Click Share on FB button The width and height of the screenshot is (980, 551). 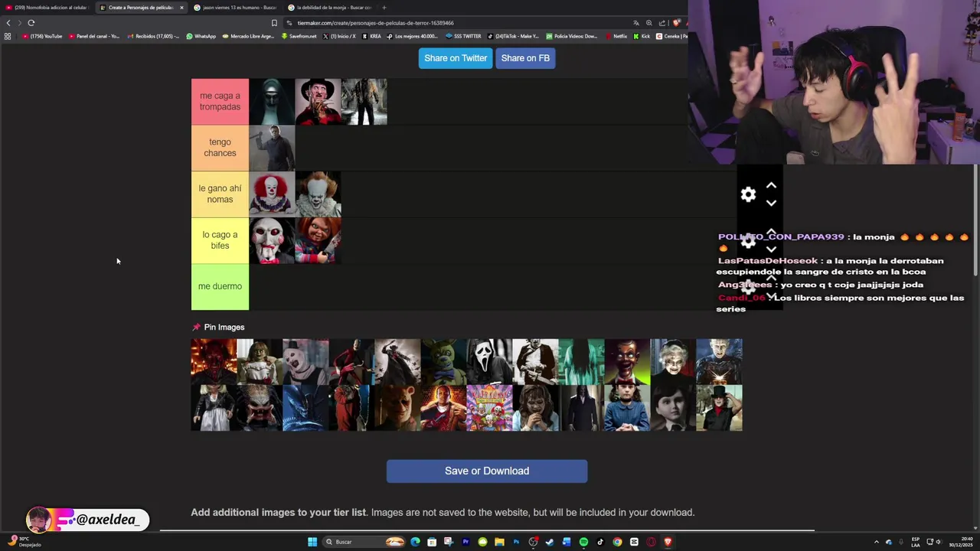tap(525, 58)
